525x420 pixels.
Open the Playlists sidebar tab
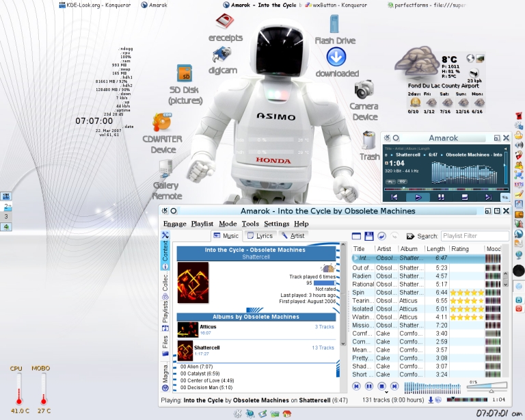(x=165, y=316)
